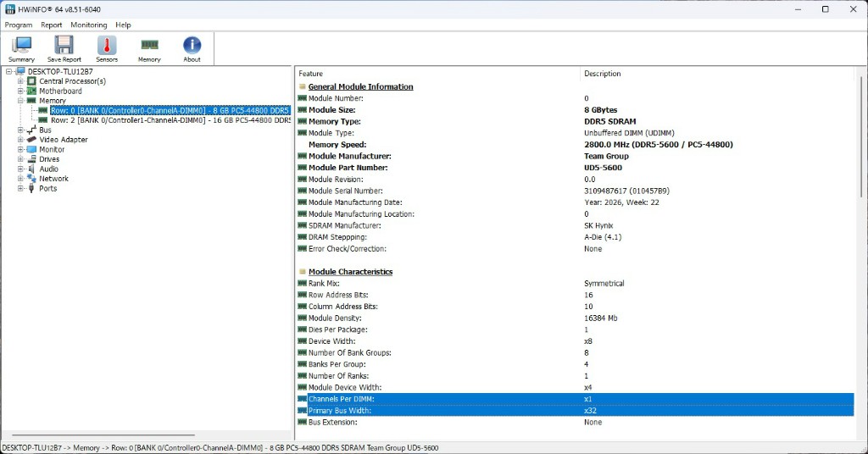
Task: Click the About info icon
Action: (192, 48)
